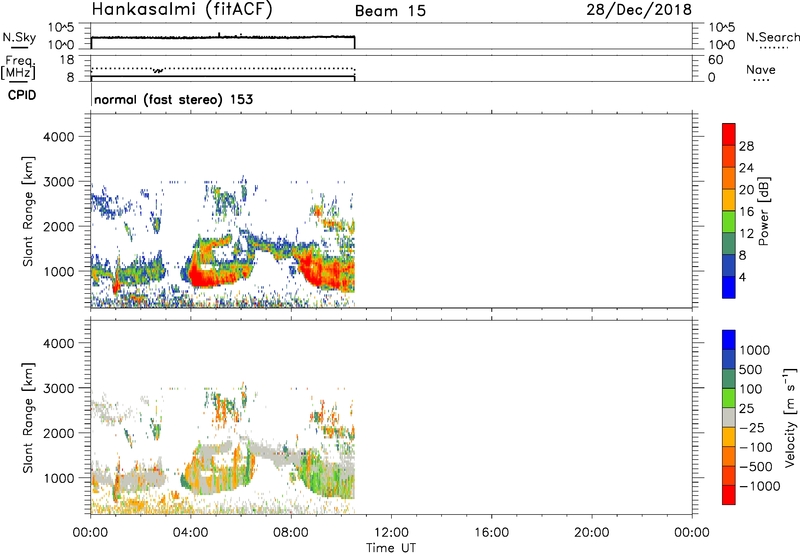
Task: Click the '04:00' time tick label
Action: pyautogui.click(x=190, y=533)
